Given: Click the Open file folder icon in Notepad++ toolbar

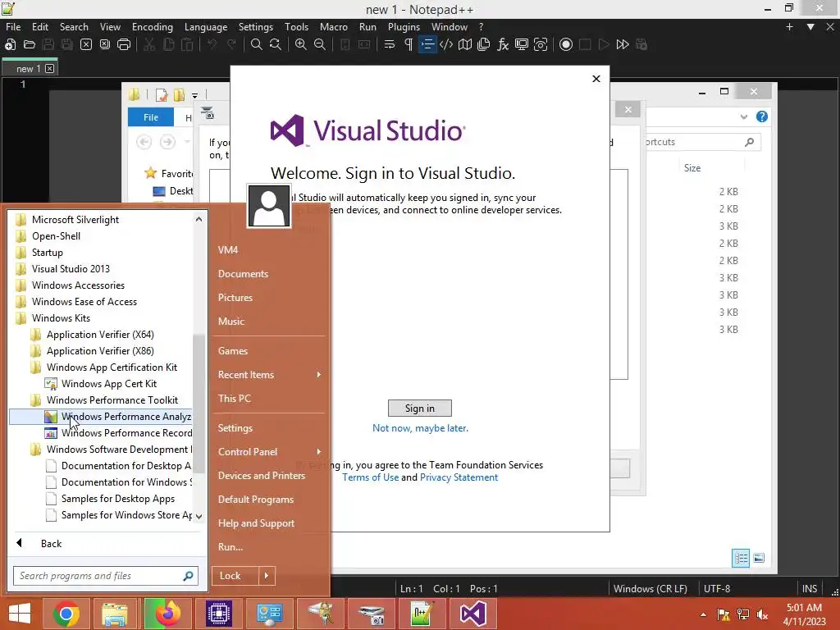Looking at the screenshot, I should 30,44.
